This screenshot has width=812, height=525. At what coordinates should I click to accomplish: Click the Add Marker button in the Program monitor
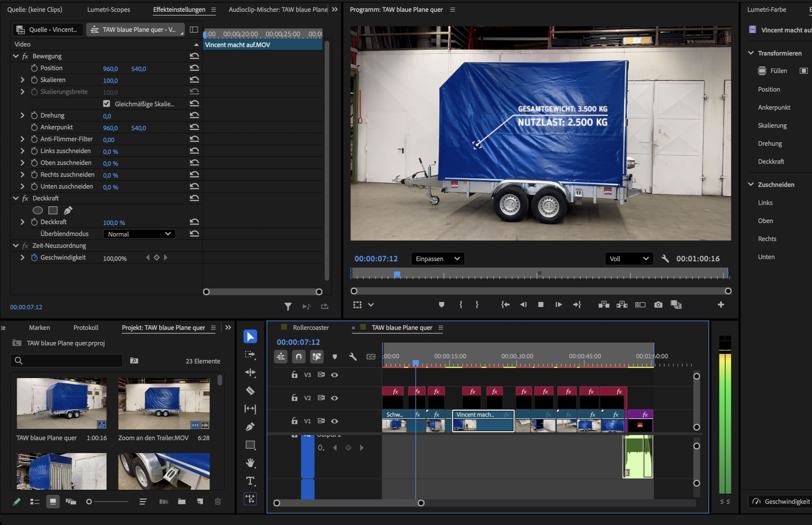point(442,305)
